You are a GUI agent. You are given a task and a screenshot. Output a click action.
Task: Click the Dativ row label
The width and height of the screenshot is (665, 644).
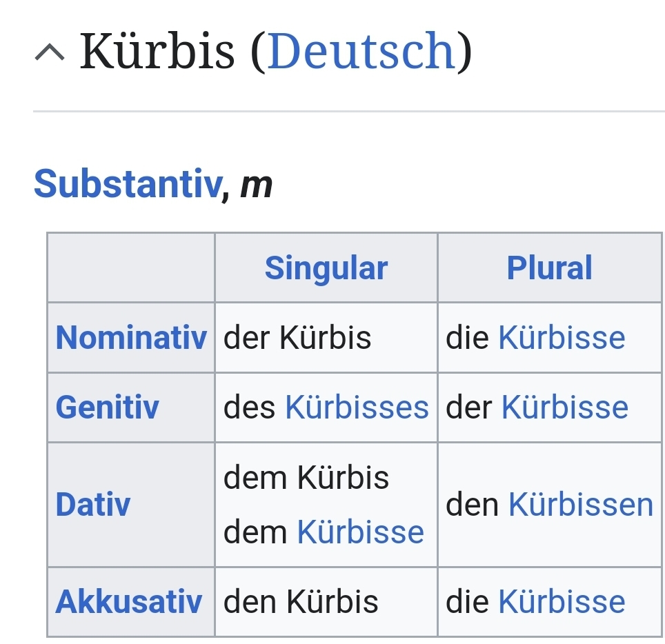[x=92, y=505]
